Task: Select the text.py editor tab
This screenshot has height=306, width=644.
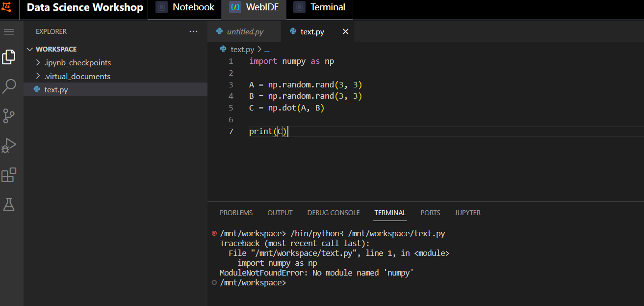Action: (318, 31)
